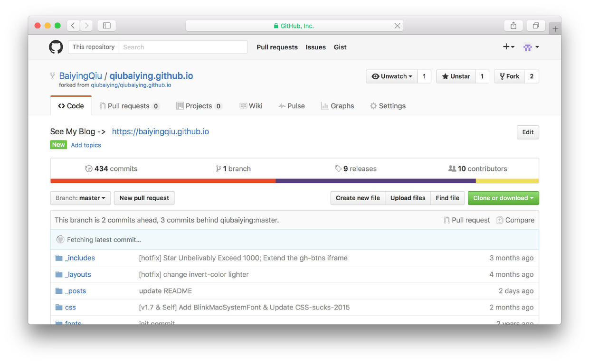Open the repository Settings tab
589x364 pixels.
388,106
